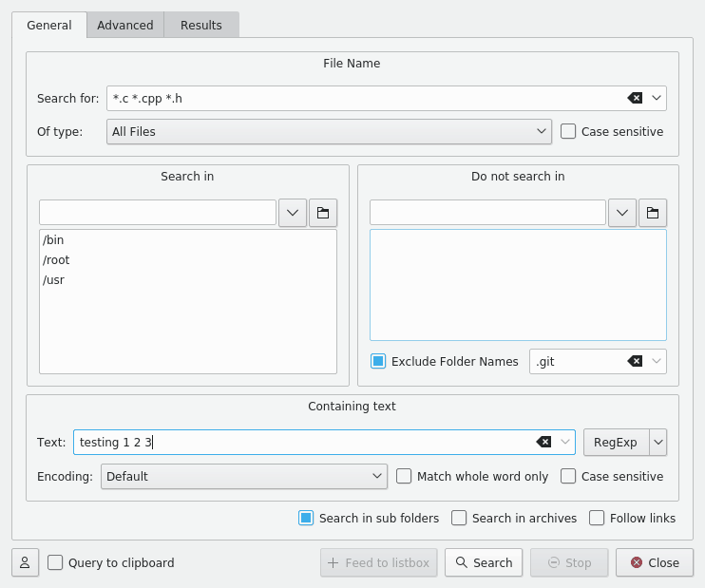The image size is (705, 588).
Task: Select /usr in the Search in list
Action: (54, 280)
